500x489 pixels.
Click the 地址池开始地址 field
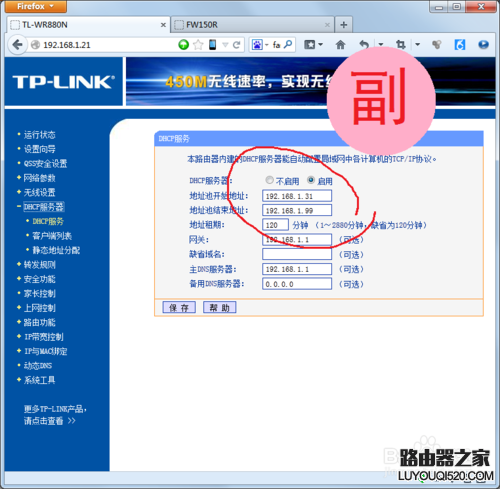(297, 196)
